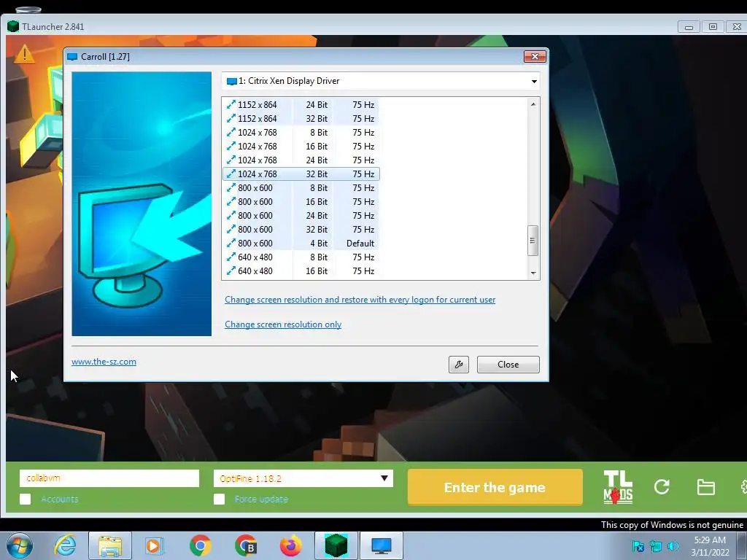The height and width of the screenshot is (560, 747).
Task: Close the Carroll dialog with X
Action: click(535, 57)
